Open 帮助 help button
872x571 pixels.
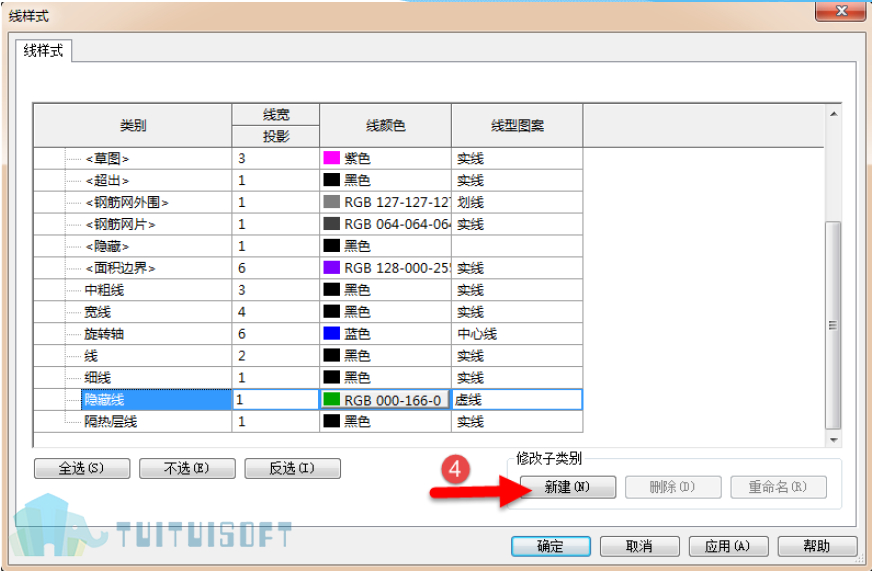tap(817, 546)
